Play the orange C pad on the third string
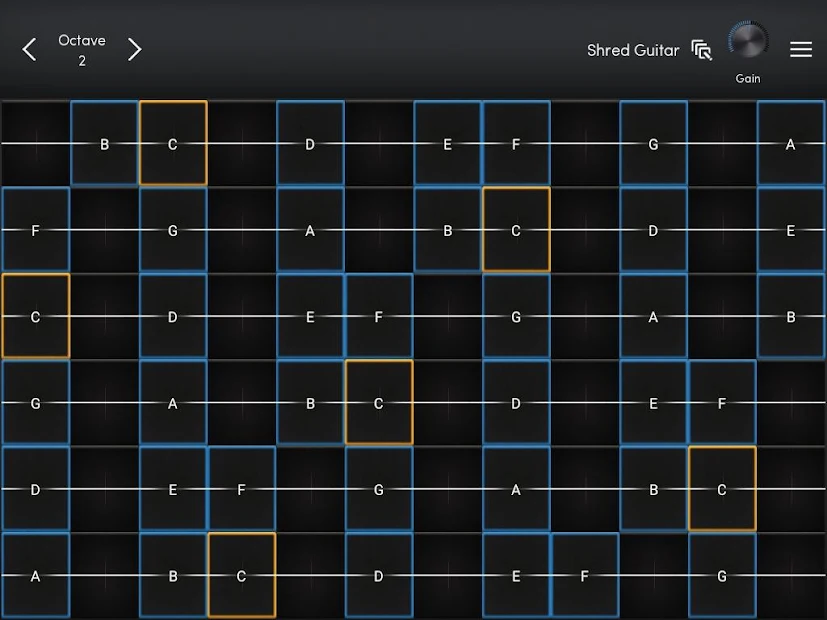Image resolution: width=827 pixels, height=620 pixels. coord(35,316)
